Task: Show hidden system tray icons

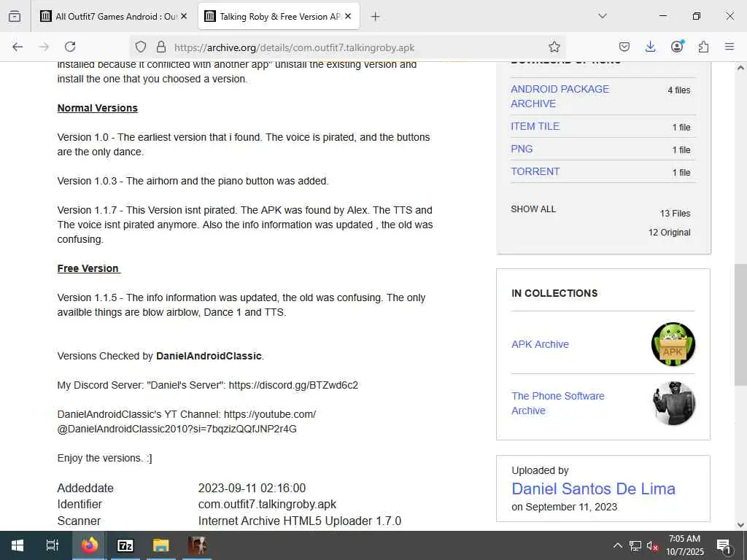Action: (617, 545)
